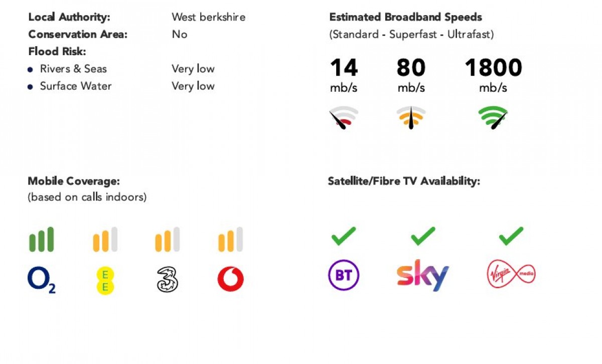Click the O2 network logo
Screen dimensions: 602x364
click(x=41, y=279)
